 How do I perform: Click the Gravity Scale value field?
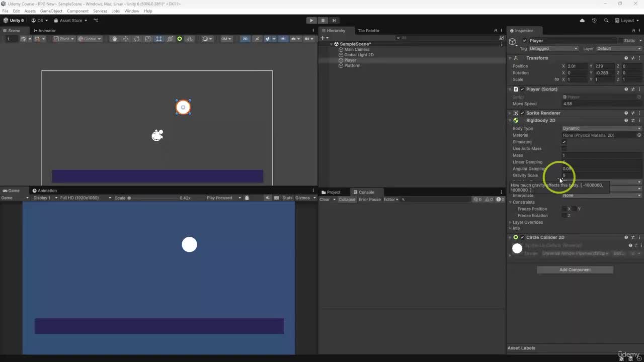(x=602, y=175)
